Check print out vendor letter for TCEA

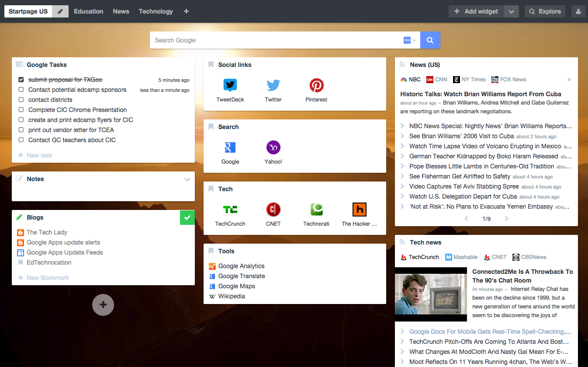point(21,130)
